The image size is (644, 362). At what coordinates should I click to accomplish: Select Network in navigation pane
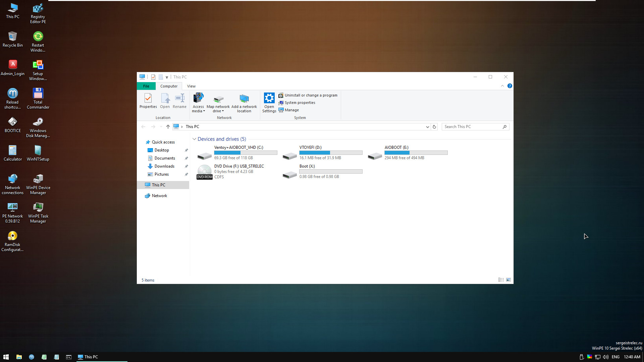pyautogui.click(x=159, y=196)
